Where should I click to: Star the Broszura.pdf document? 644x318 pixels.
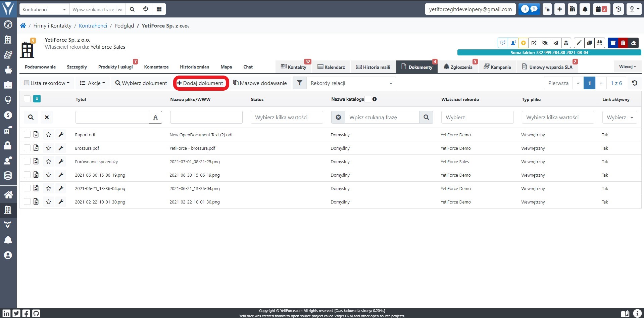point(49,148)
